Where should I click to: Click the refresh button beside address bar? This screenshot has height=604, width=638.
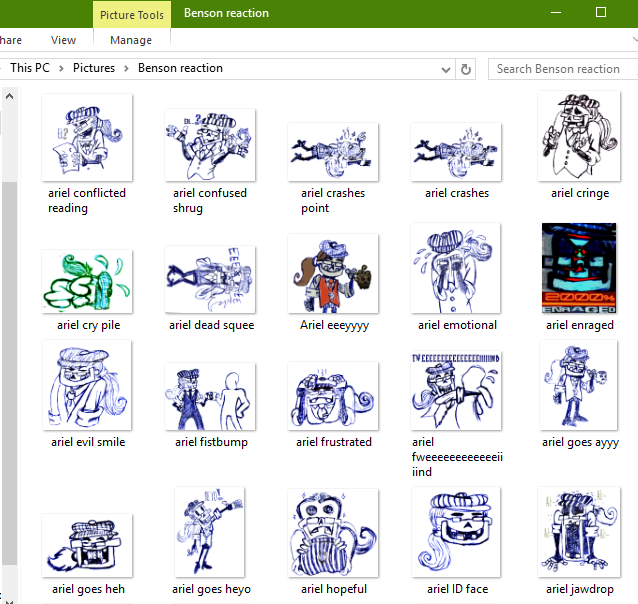465,69
